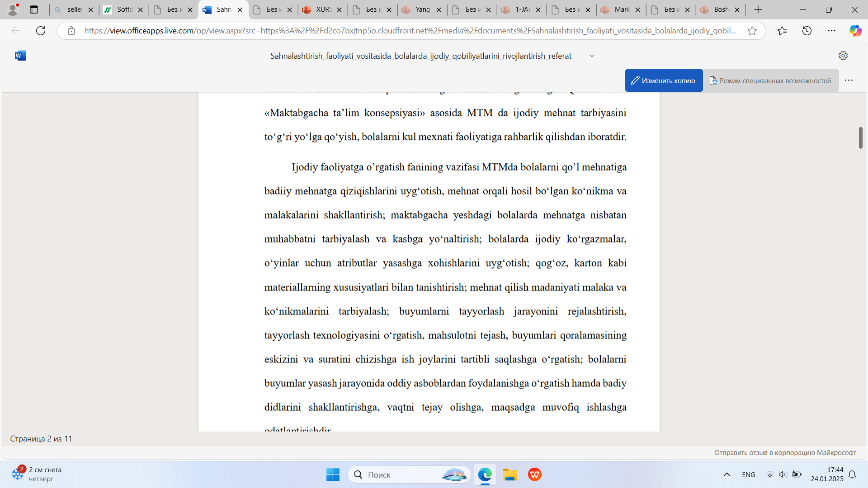Viewport: 868px width, 488px height.
Task: Open the Word viewer more options ellipsis
Action: tap(849, 80)
